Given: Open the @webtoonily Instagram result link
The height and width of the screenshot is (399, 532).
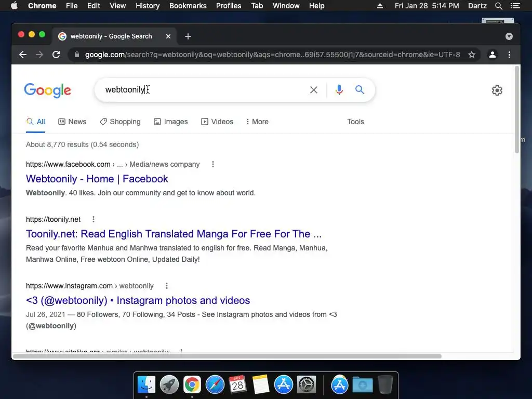Looking at the screenshot, I should (138, 300).
